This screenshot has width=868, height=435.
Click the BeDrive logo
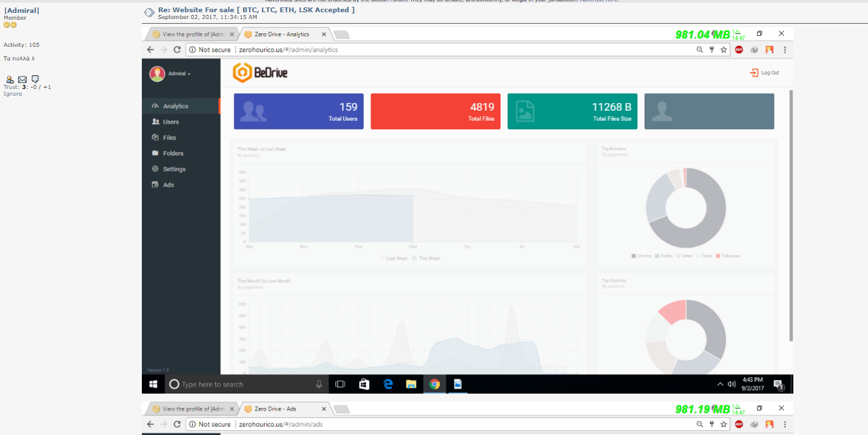click(x=260, y=73)
